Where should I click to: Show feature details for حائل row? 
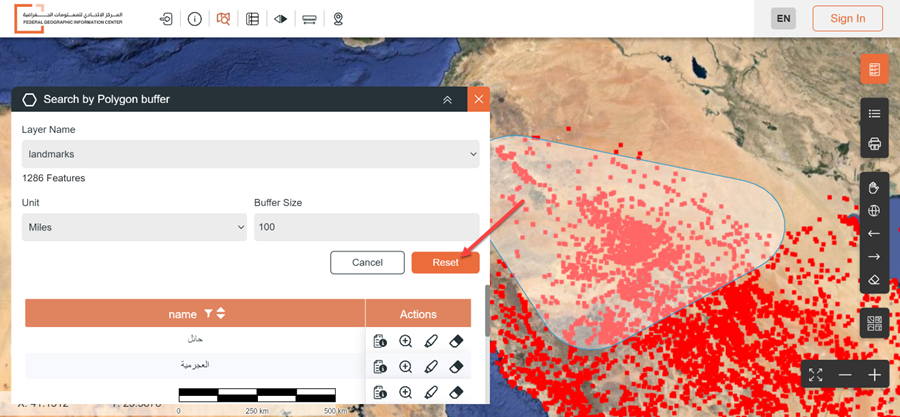coord(379,341)
